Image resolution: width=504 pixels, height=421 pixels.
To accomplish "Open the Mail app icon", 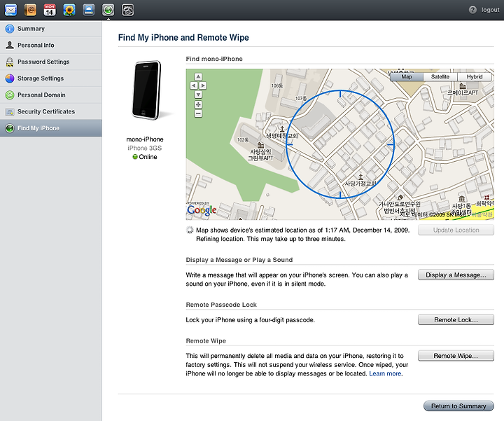I will (10, 10).
